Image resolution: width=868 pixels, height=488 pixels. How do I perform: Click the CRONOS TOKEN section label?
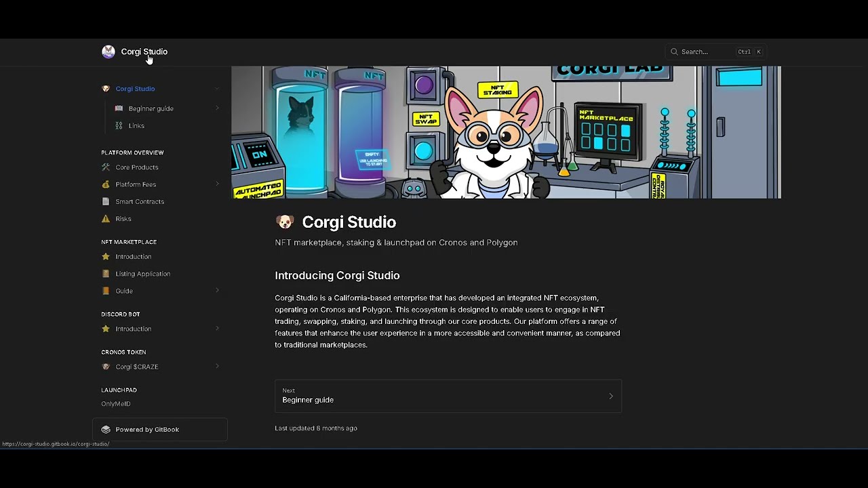click(x=123, y=352)
